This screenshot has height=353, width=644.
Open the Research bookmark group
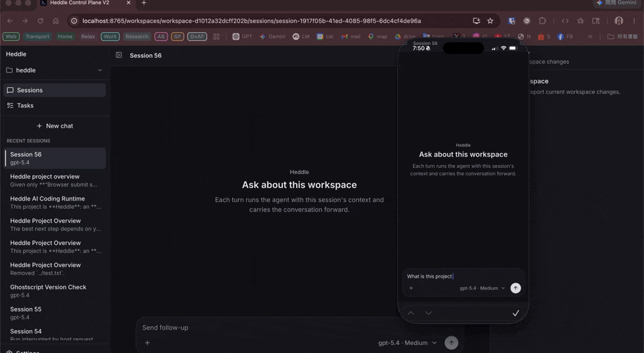pos(137,36)
